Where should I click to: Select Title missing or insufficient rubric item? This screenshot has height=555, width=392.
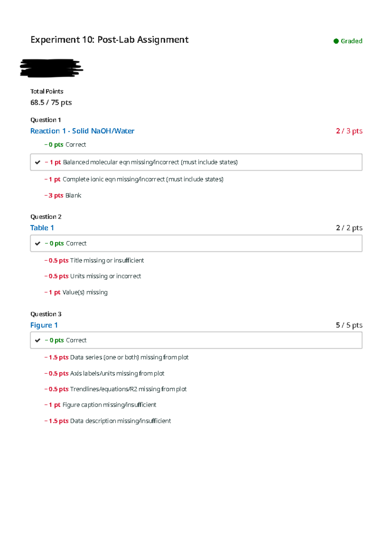pos(94,261)
